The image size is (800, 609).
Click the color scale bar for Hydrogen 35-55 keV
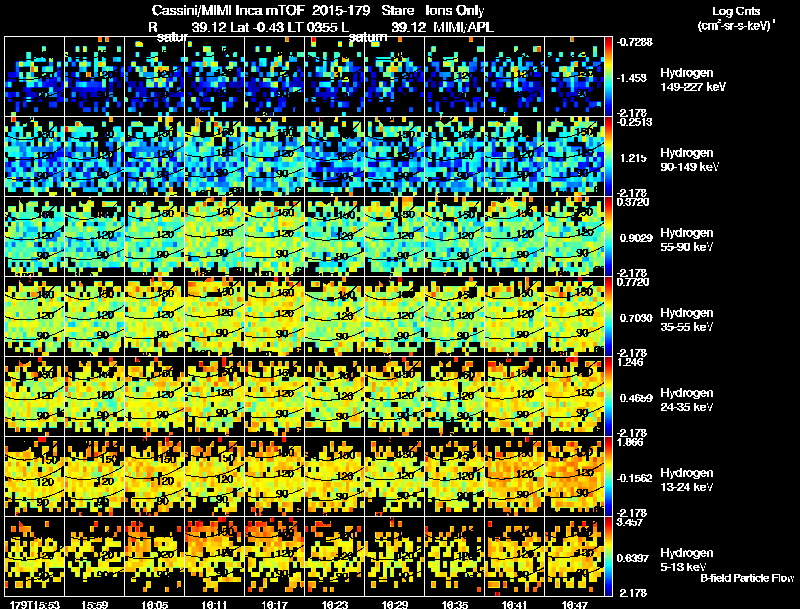point(608,317)
